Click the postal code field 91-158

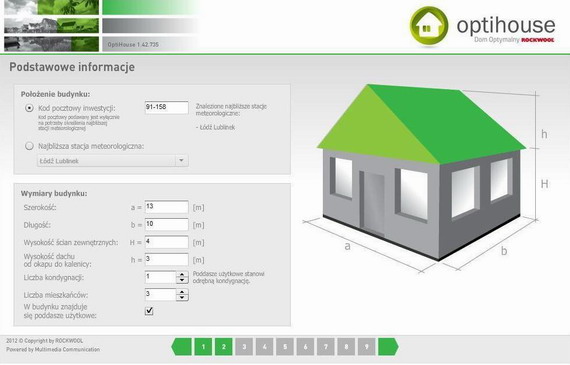(166, 108)
